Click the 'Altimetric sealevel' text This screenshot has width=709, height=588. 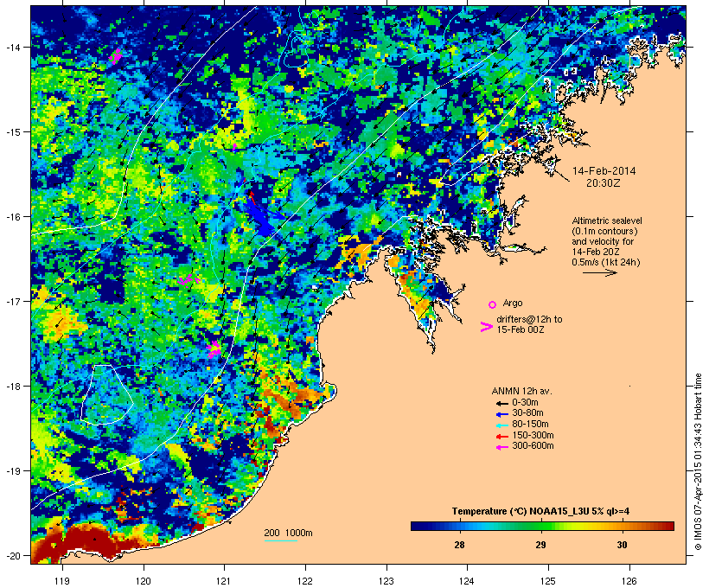coord(607,220)
